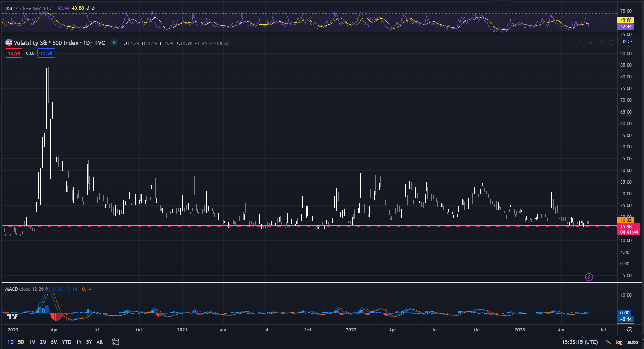Select the 1Y time range
Viewport: 644px width, 349px height.
coord(79,342)
